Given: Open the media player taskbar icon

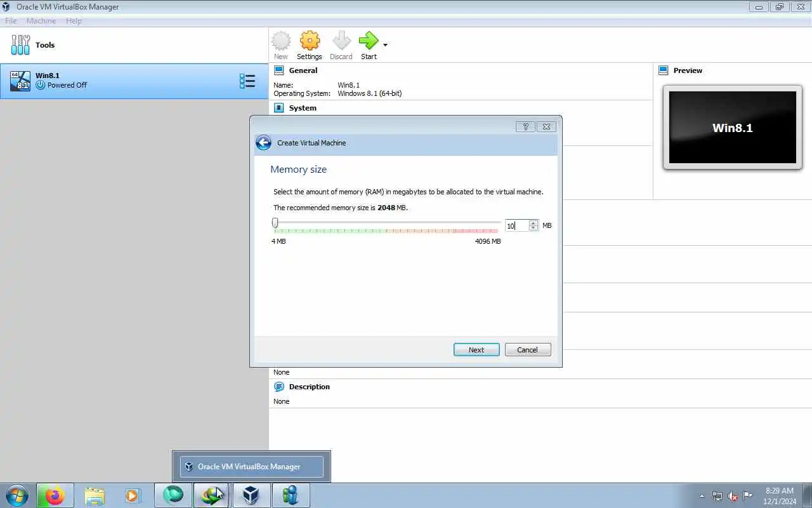Looking at the screenshot, I should coord(132,495).
